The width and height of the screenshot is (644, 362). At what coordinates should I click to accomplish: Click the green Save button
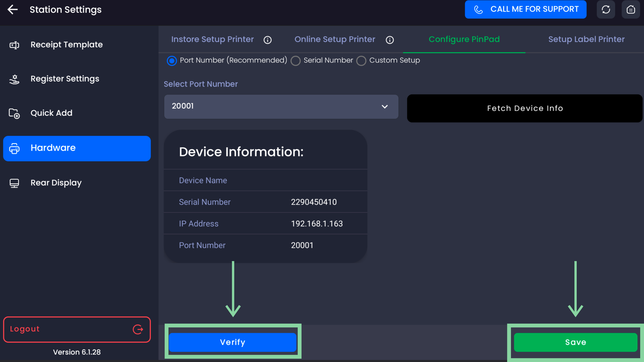576,342
